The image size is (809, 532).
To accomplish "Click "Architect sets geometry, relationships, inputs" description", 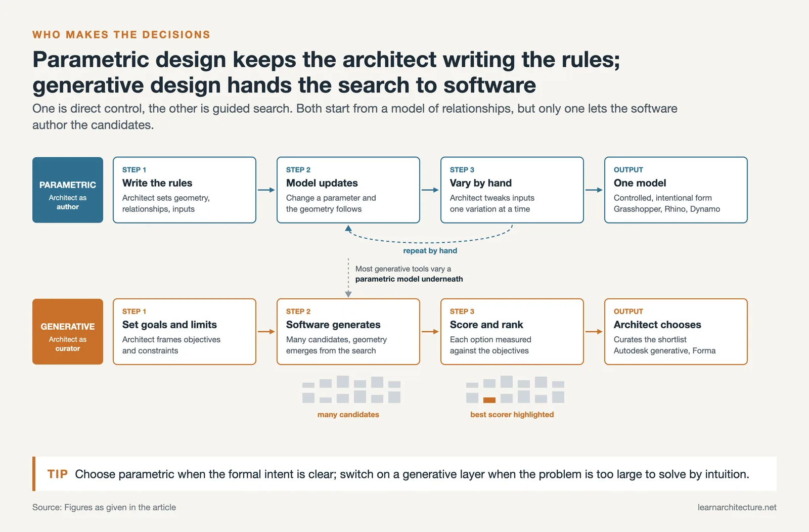I will tap(166, 203).
